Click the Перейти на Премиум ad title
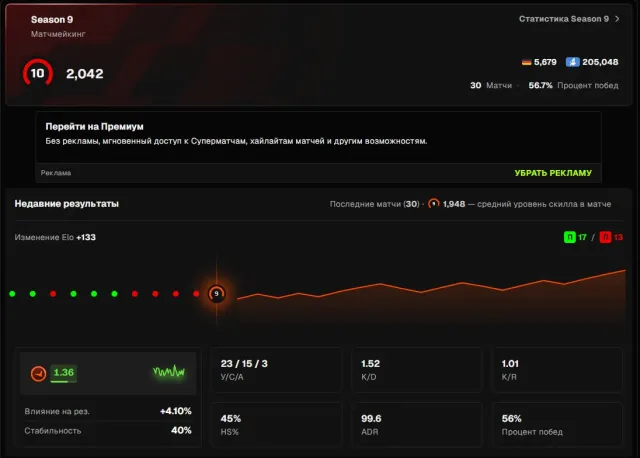The image size is (640, 458). (x=94, y=127)
